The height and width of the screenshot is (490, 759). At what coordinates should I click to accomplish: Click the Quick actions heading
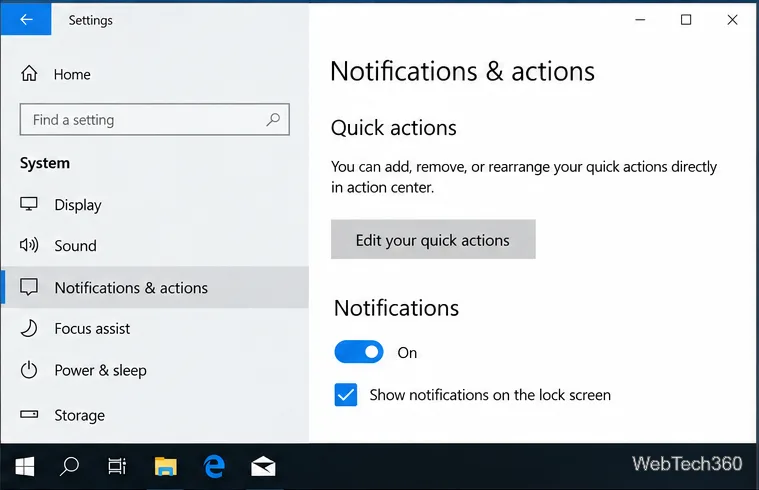click(394, 128)
